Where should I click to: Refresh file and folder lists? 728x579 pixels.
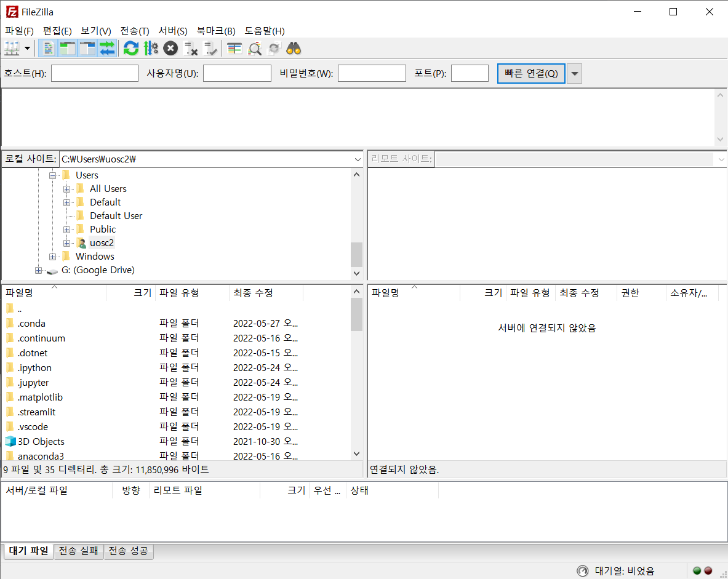click(x=131, y=48)
